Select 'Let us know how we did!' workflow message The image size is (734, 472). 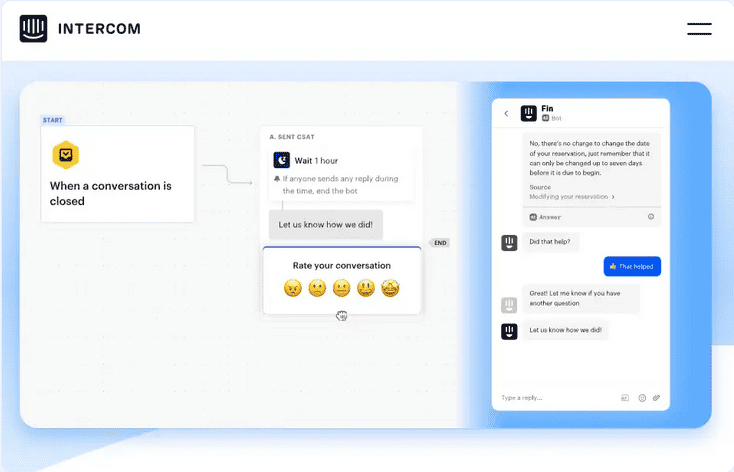tap(326, 225)
